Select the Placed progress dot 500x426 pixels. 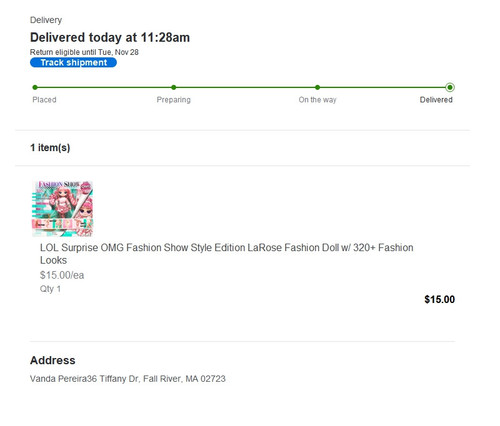tap(35, 87)
